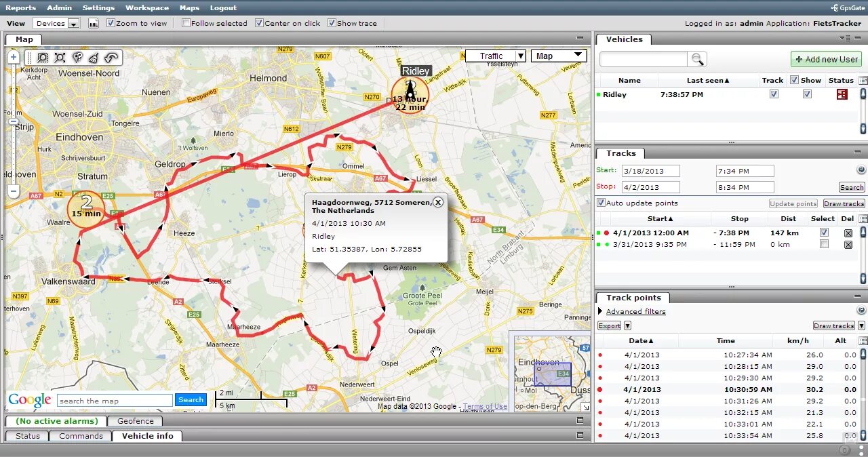Viewport: 868px width, 457px height.
Task: Toggle Show trace checkbox
Action: [x=332, y=23]
